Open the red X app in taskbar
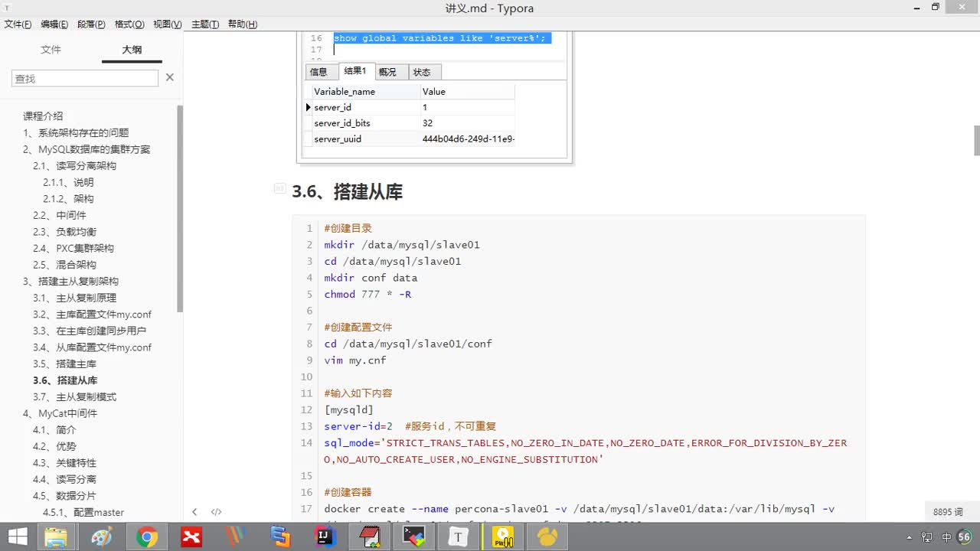Viewport: 980px width, 551px height. pyautogui.click(x=191, y=537)
